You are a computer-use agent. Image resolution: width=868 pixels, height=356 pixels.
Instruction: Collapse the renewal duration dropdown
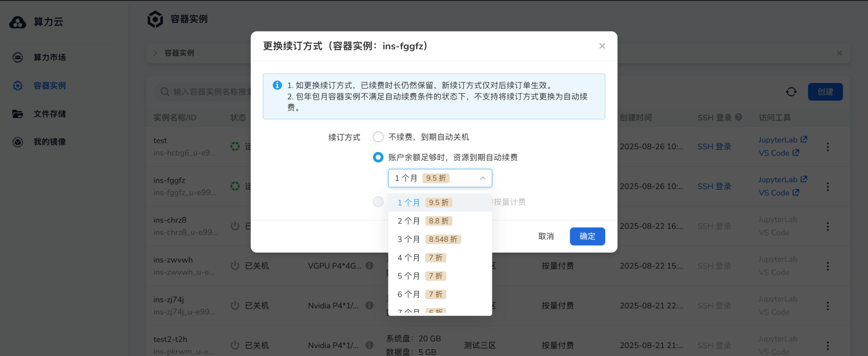(x=483, y=178)
